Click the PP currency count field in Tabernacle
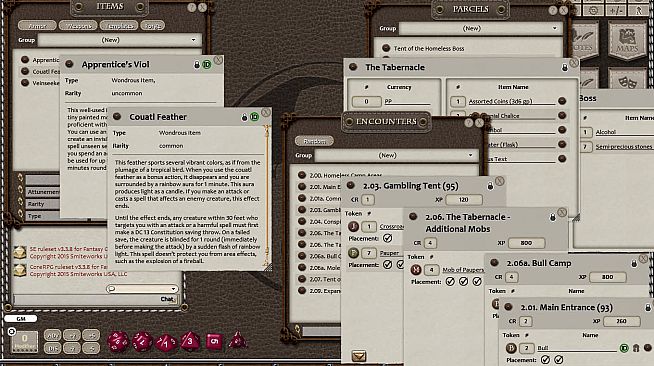Viewport: 654px width, 366px height. [366, 101]
